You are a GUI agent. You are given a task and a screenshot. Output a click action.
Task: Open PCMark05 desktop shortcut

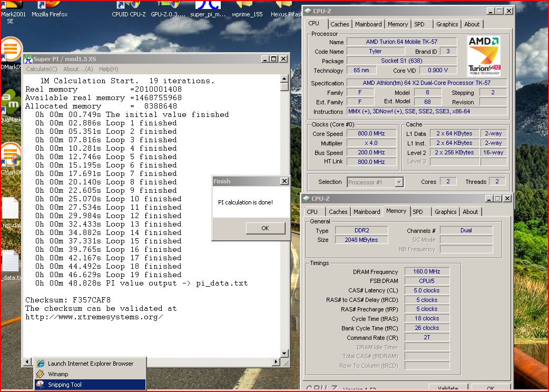tap(11, 158)
